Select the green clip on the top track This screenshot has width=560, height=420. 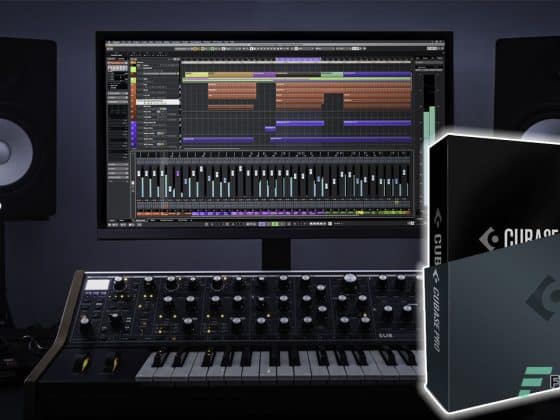point(332,75)
